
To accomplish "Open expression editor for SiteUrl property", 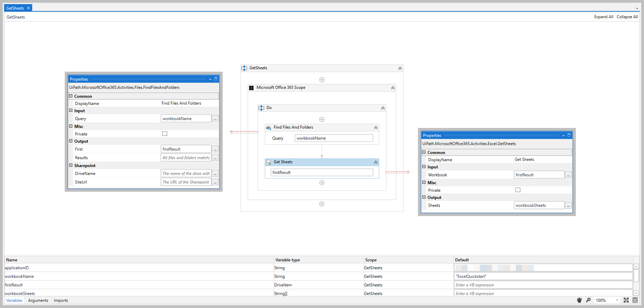I will 215,182.
